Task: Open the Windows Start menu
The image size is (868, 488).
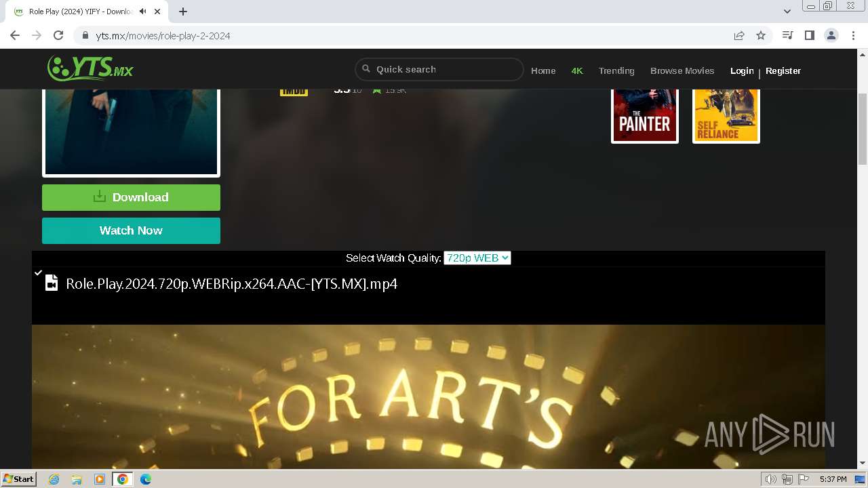Action: pyautogui.click(x=19, y=479)
